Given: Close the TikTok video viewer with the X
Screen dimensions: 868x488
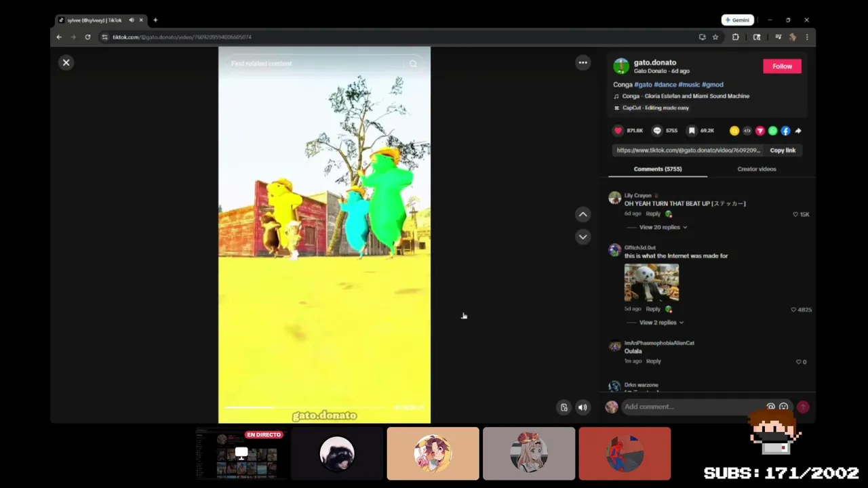Looking at the screenshot, I should [x=66, y=62].
